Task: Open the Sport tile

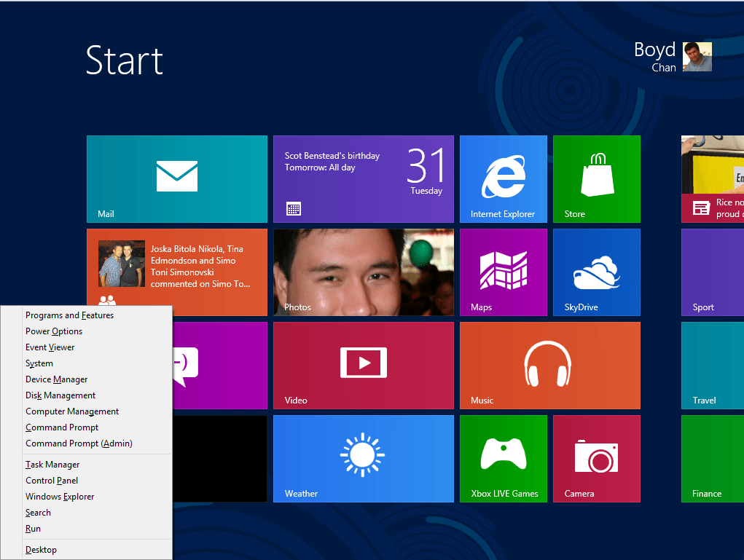Action: (712, 272)
